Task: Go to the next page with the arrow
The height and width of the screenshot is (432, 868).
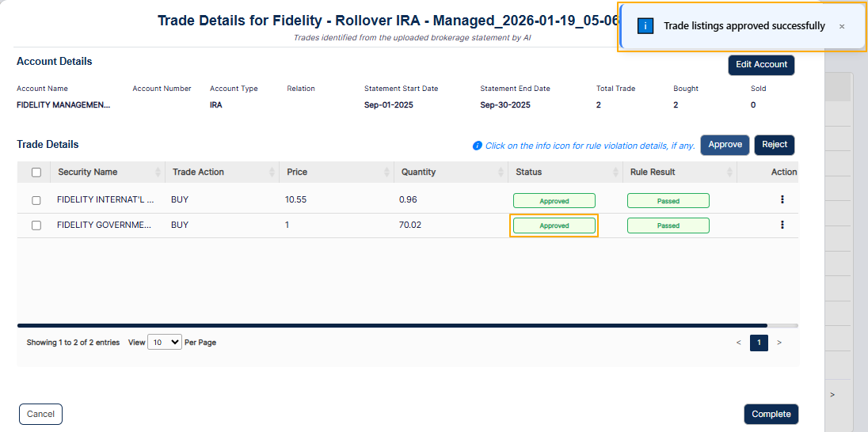Action: point(779,343)
